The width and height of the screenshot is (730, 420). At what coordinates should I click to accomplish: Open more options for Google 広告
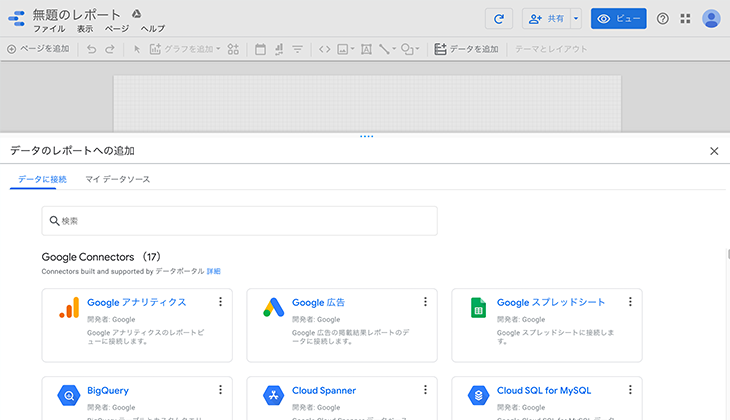425,302
